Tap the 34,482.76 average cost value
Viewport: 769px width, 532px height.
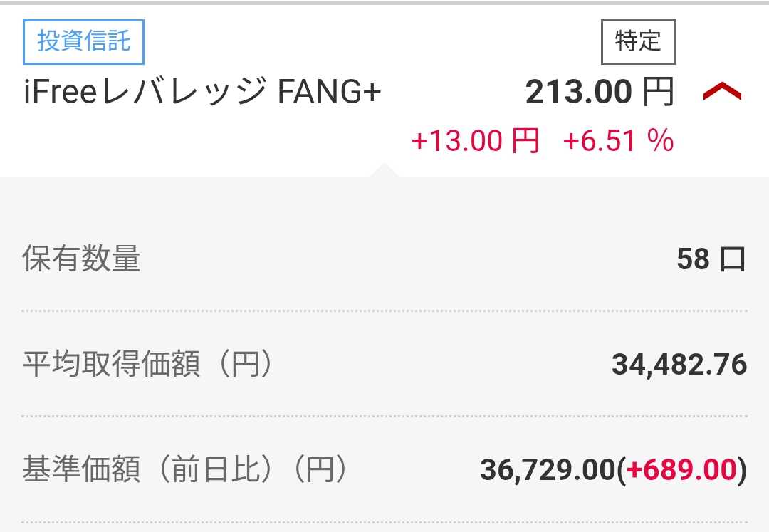(x=679, y=365)
